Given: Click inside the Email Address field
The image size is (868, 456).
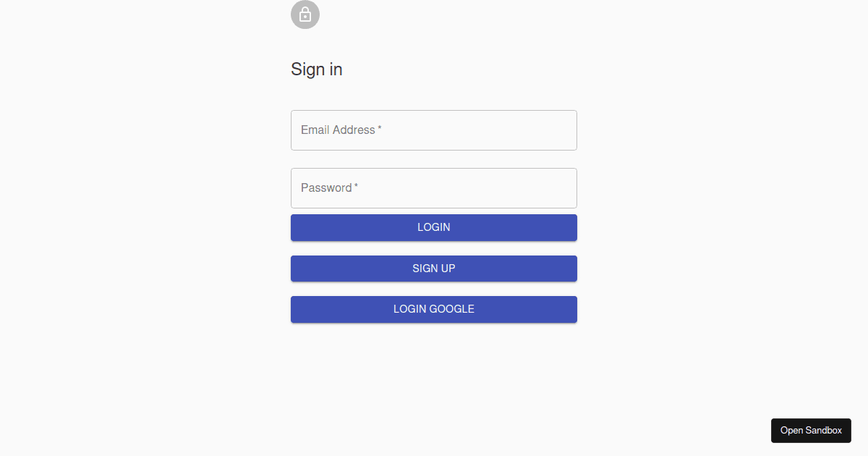Looking at the screenshot, I should click(x=433, y=130).
